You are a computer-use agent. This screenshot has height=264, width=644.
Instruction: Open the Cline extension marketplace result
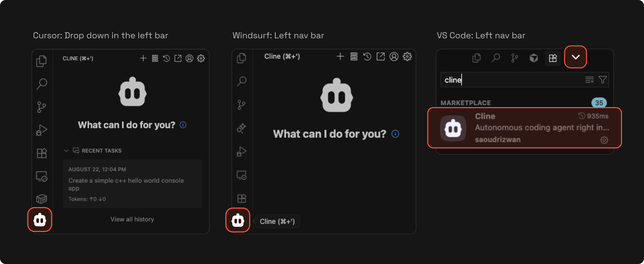pos(524,128)
